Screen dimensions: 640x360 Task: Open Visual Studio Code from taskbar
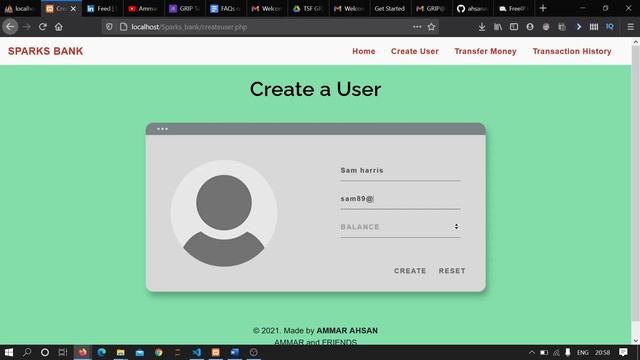click(197, 352)
